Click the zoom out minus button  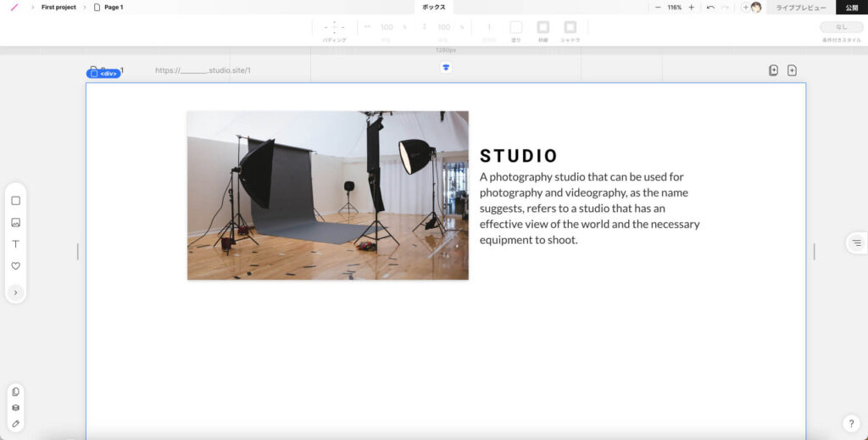[x=658, y=7]
